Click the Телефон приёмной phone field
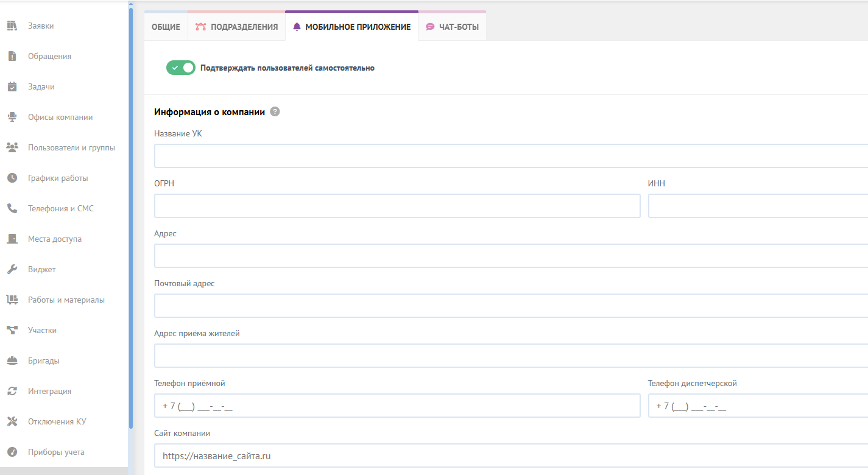This screenshot has width=868, height=475. click(x=397, y=406)
